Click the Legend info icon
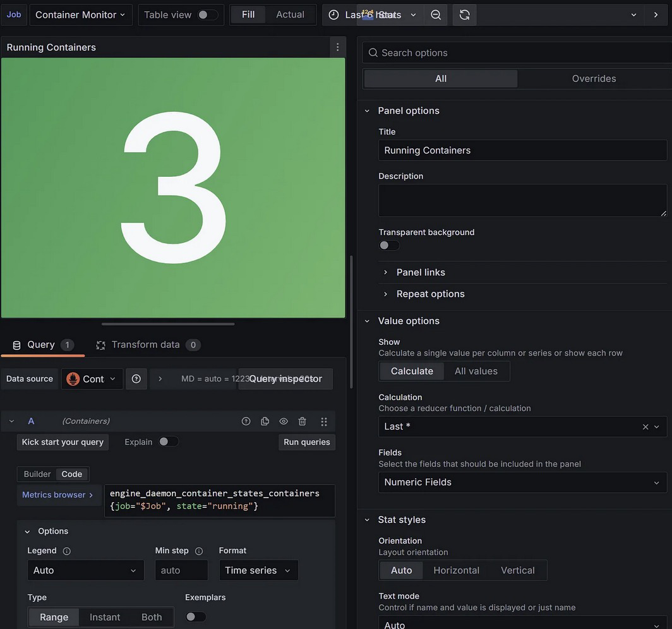The width and height of the screenshot is (672, 629). coord(67,551)
